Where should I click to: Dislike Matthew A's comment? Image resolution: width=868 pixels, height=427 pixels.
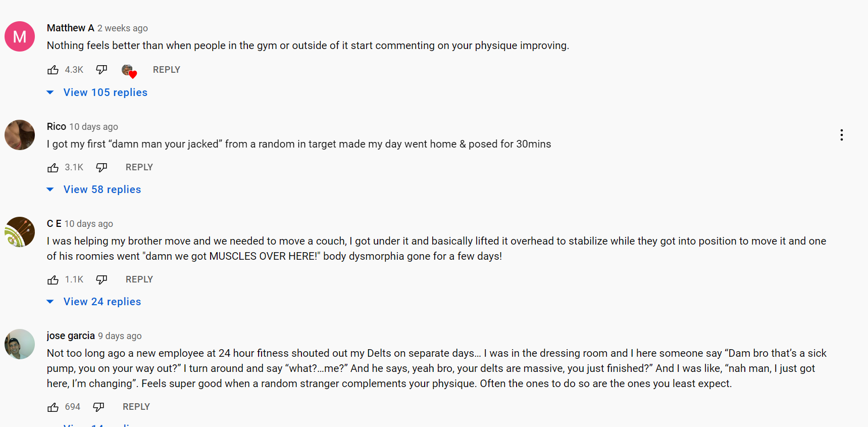(x=101, y=70)
